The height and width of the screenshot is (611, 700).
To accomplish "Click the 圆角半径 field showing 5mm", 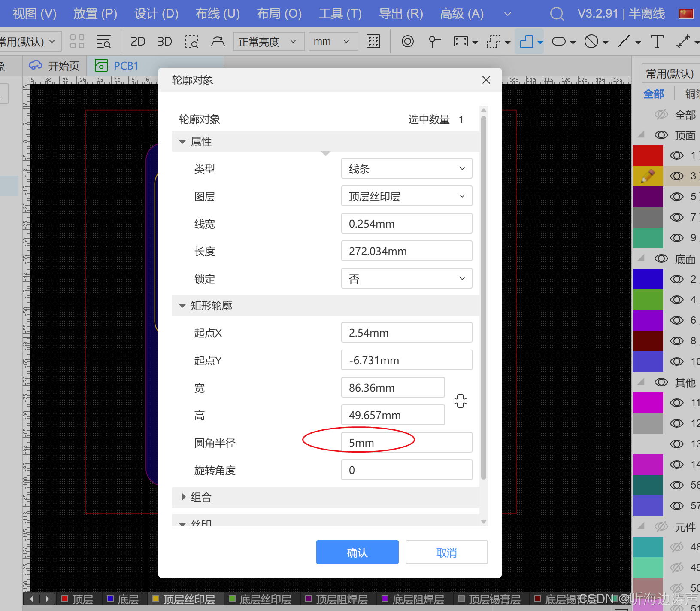I will (x=407, y=443).
